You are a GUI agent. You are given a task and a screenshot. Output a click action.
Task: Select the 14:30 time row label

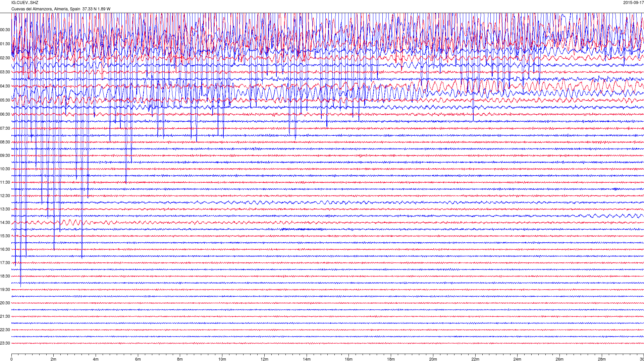pos(5,223)
